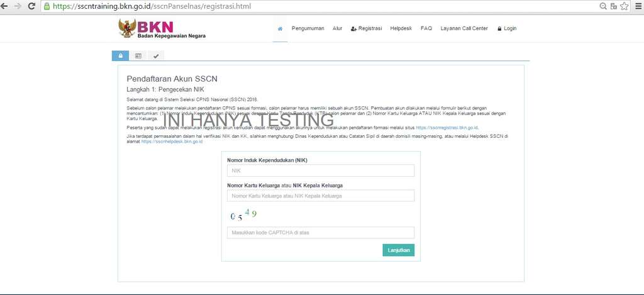The image size is (644, 295).
Task: Open Layanan Call Center menu item
Action: click(464, 28)
